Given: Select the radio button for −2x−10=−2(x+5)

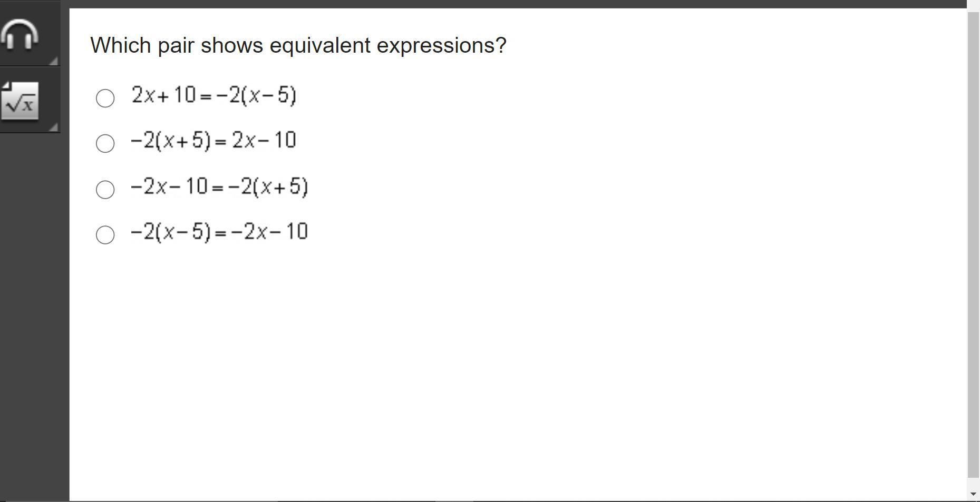Looking at the screenshot, I should coord(105,190).
